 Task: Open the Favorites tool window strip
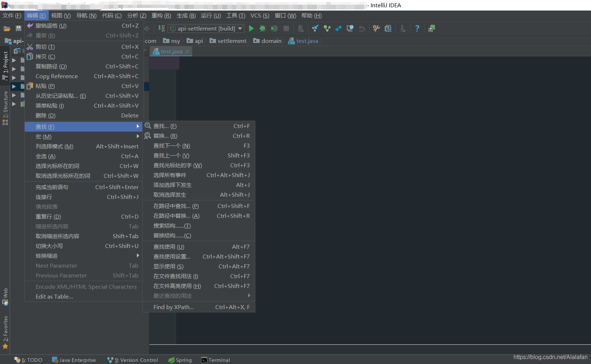click(5, 332)
